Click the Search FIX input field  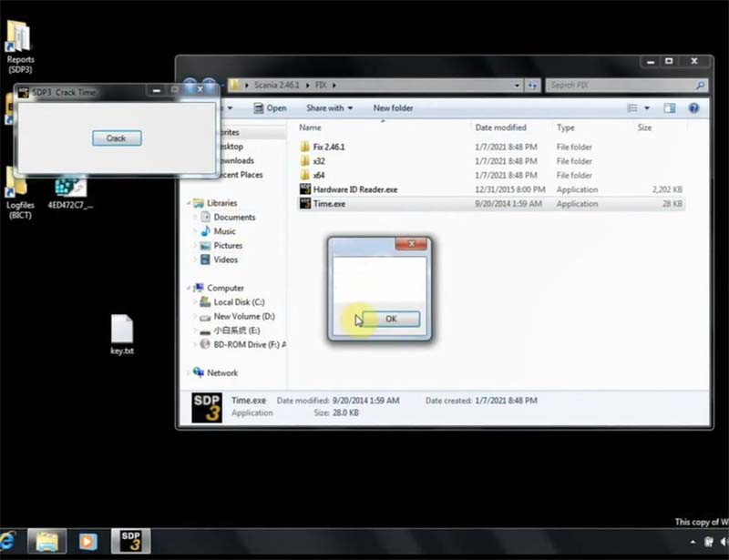[x=626, y=85]
